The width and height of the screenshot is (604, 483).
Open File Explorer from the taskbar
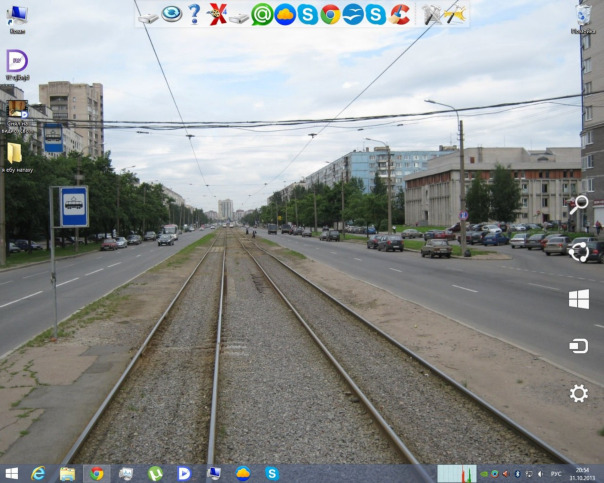pos(67,473)
